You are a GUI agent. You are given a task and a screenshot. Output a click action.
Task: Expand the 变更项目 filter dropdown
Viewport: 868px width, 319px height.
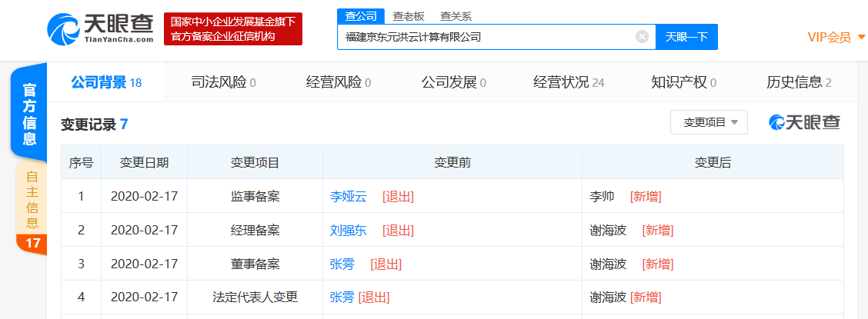709,122
